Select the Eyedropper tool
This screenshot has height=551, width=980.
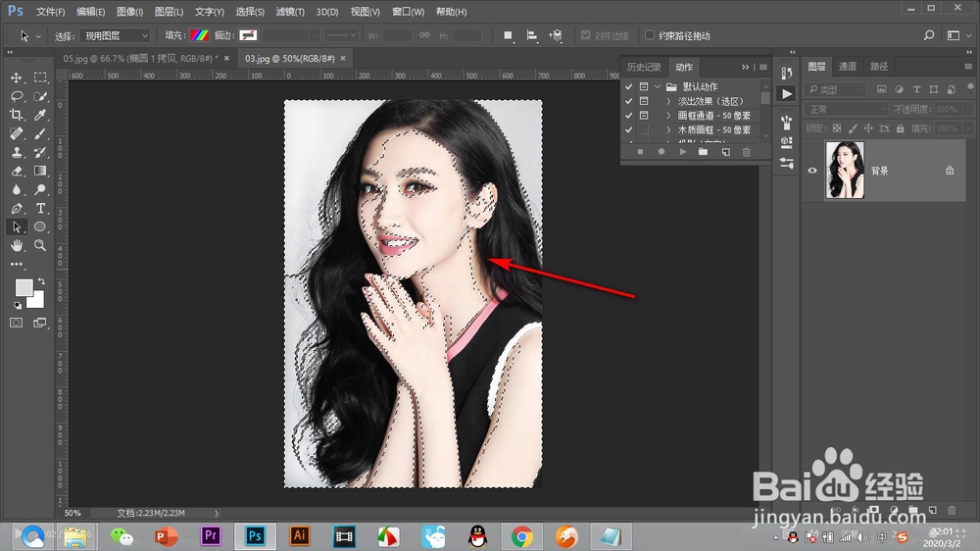40,115
